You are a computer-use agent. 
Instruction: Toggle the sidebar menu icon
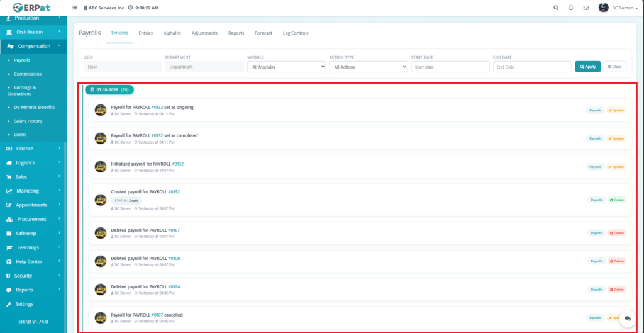point(75,8)
